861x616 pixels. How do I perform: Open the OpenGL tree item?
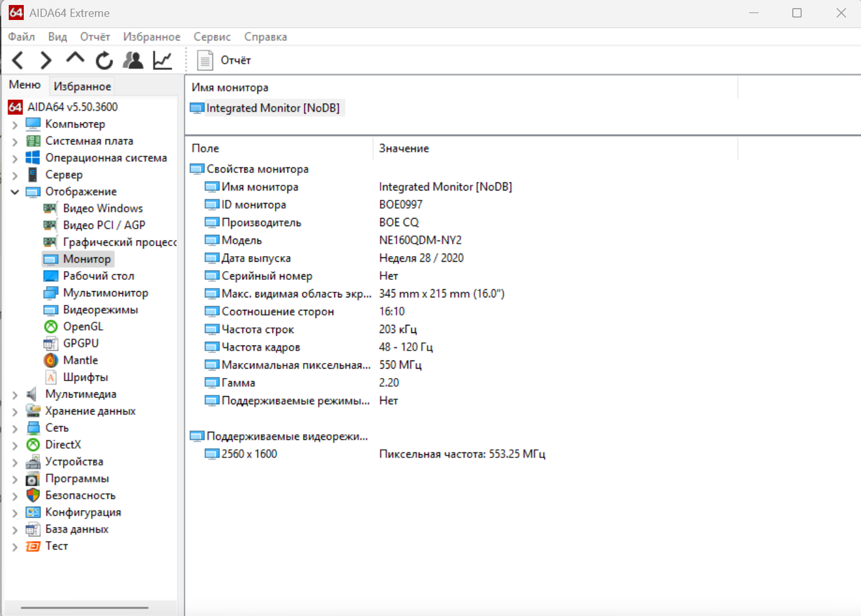click(x=82, y=327)
